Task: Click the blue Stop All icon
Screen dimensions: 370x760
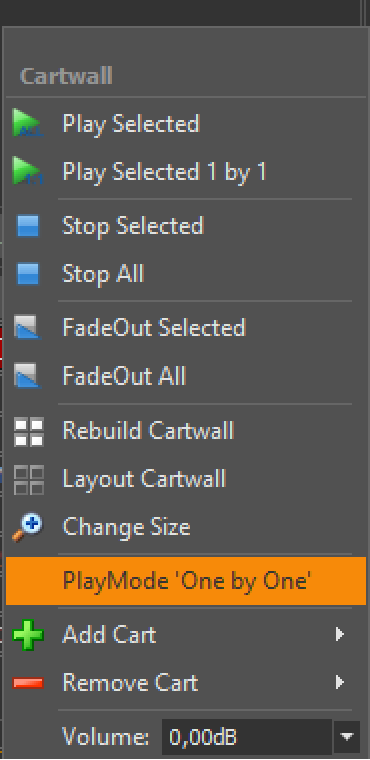Action: [x=28, y=273]
